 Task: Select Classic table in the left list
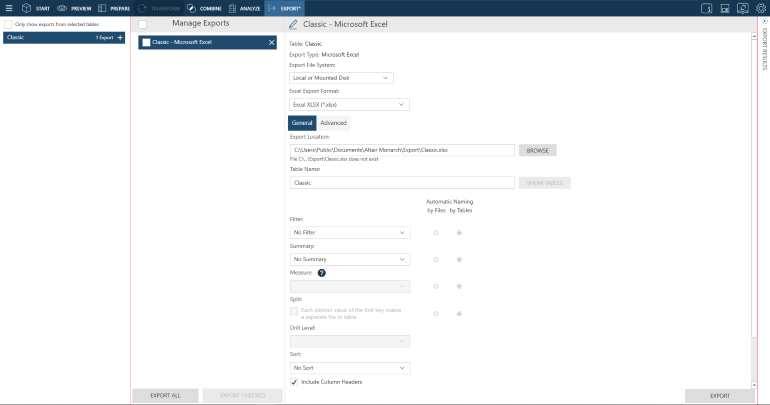pyautogui.click(x=64, y=37)
